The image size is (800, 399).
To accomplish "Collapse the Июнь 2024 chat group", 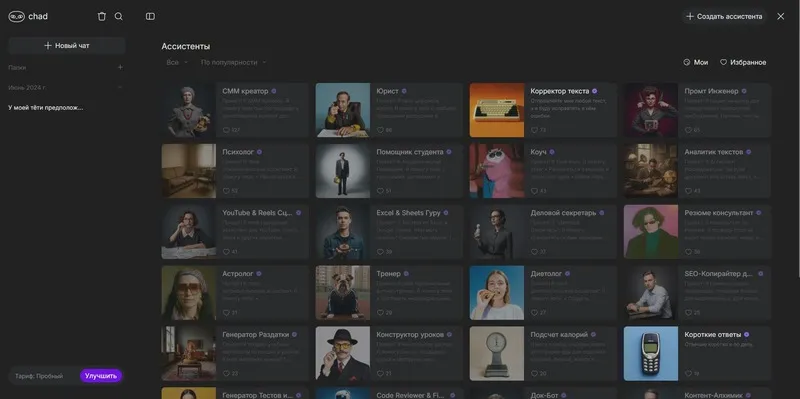I will click(x=120, y=88).
